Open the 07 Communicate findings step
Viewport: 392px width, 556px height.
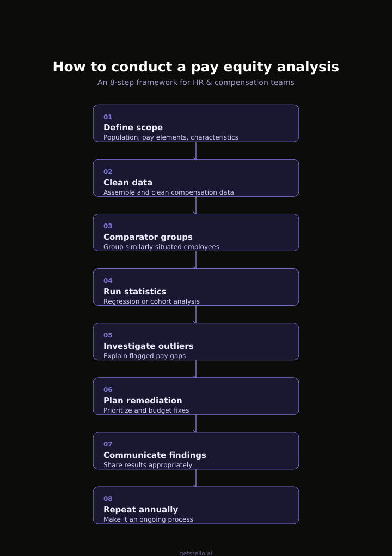point(196,451)
